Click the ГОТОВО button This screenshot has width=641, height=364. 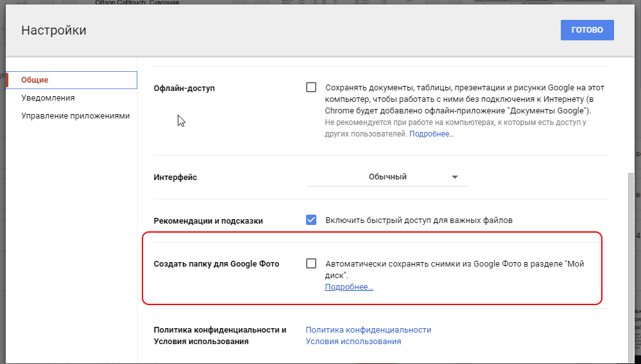tap(587, 29)
